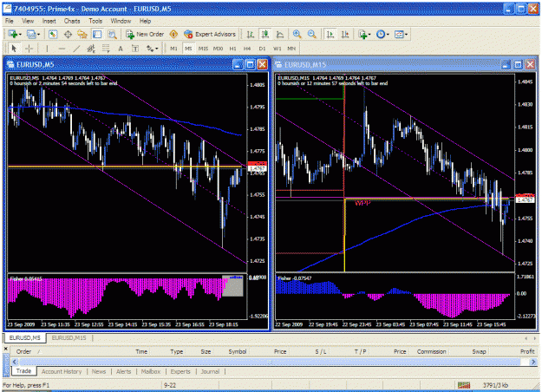
Task: Toggle Auto Scroll chart icon
Action: [x=330, y=34]
